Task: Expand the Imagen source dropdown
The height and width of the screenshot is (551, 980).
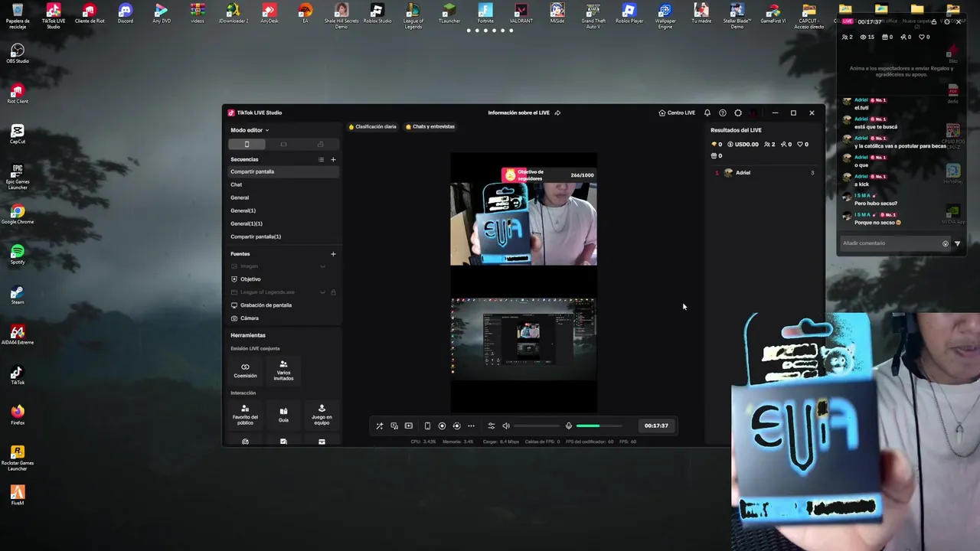Action: (322, 266)
